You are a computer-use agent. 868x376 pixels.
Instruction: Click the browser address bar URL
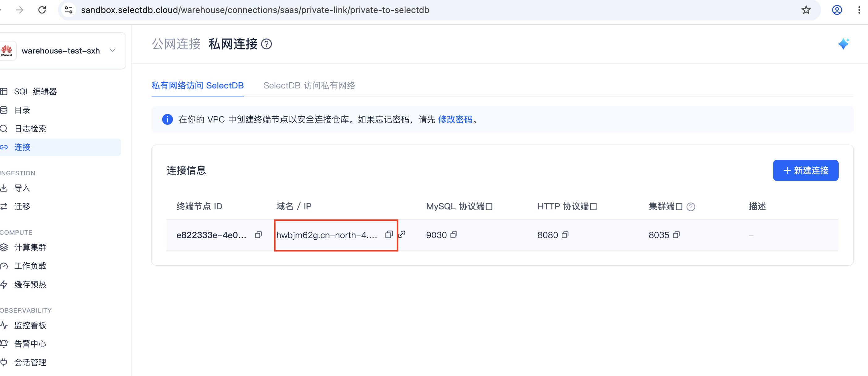[255, 10]
